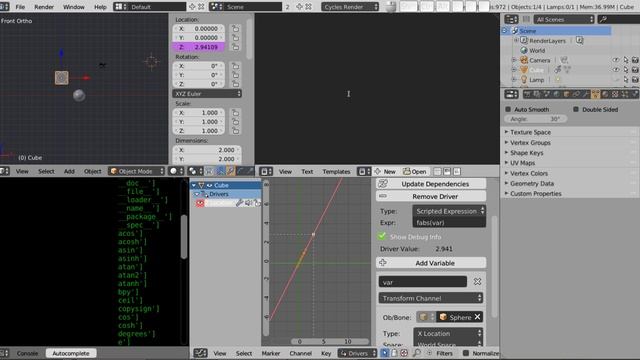640x360 pixels.
Task: Expand the Vertex Colors panel
Action: coord(528,173)
